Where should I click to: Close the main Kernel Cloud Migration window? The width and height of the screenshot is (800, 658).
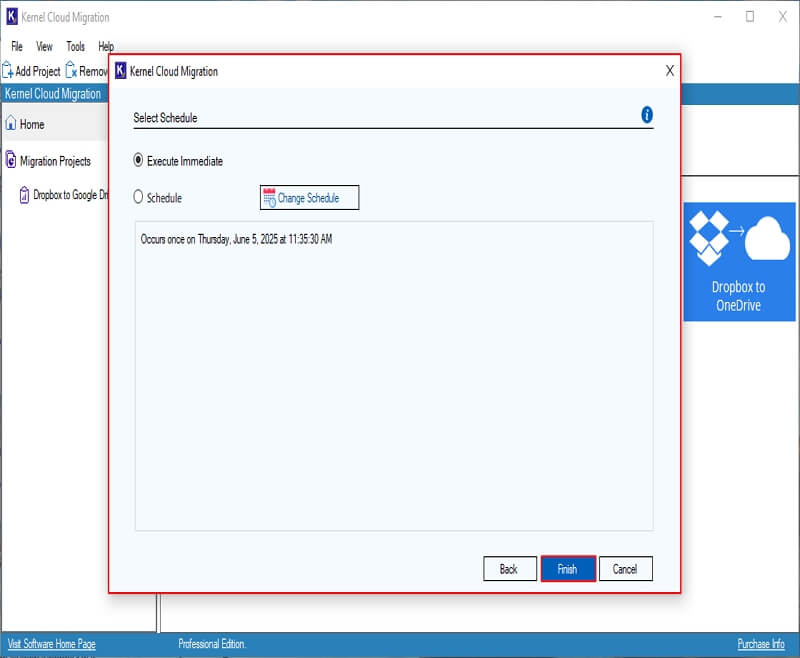[782, 17]
